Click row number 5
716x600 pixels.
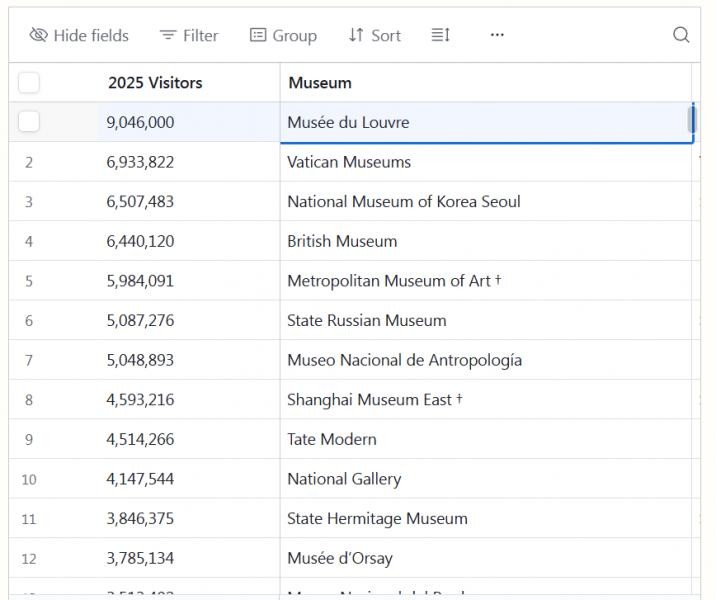coord(29,281)
